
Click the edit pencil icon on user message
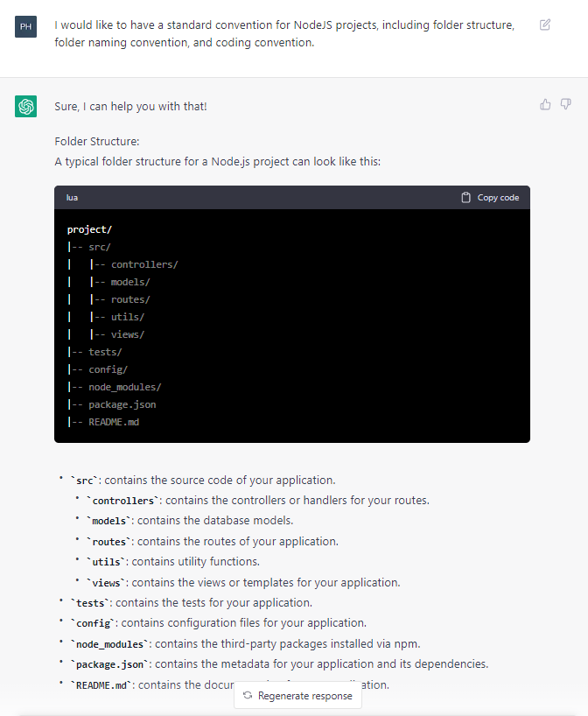click(545, 25)
